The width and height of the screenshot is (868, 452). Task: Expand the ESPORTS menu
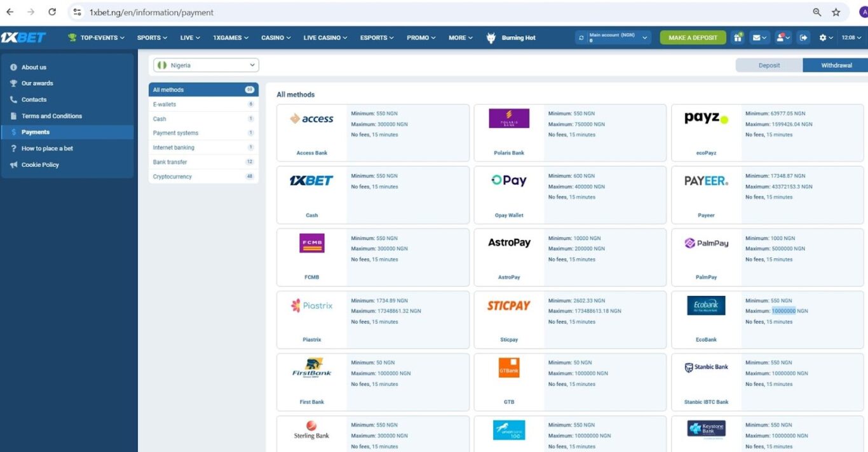[x=377, y=37]
